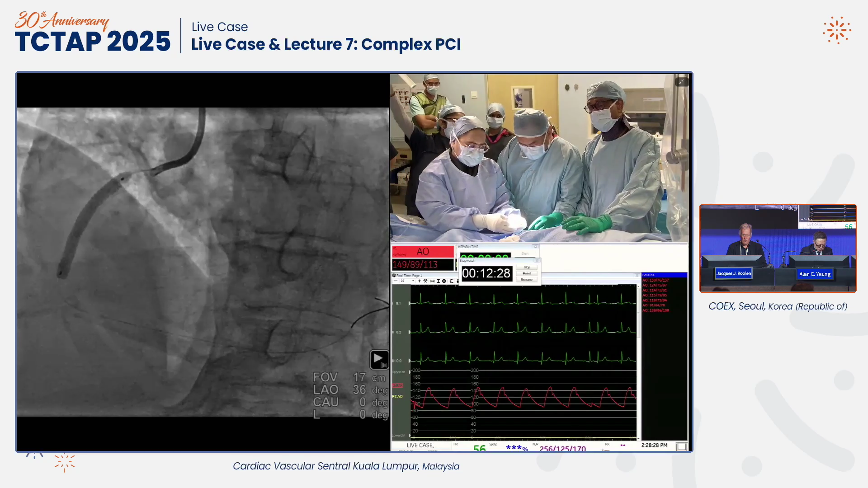Close the Heparin Time window
Viewport: 868px width, 488px height.
point(535,247)
